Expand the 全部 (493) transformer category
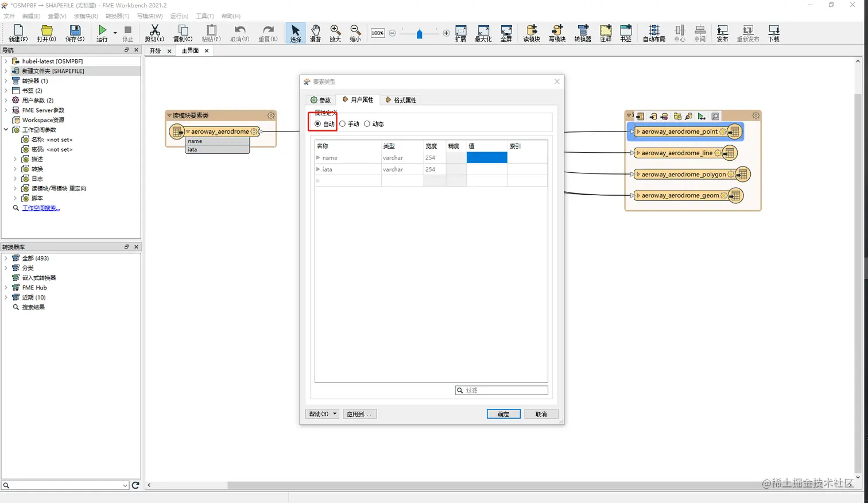The height and width of the screenshot is (503, 868). pos(6,258)
